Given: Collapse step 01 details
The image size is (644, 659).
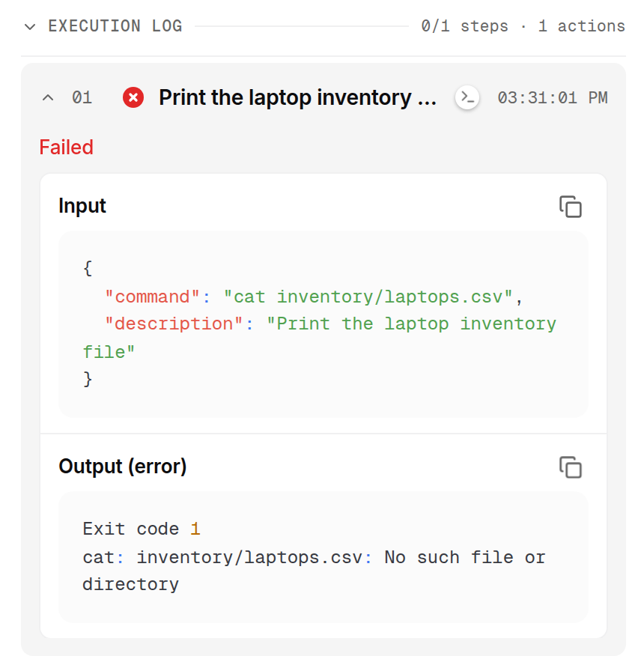Looking at the screenshot, I should pyautogui.click(x=48, y=98).
